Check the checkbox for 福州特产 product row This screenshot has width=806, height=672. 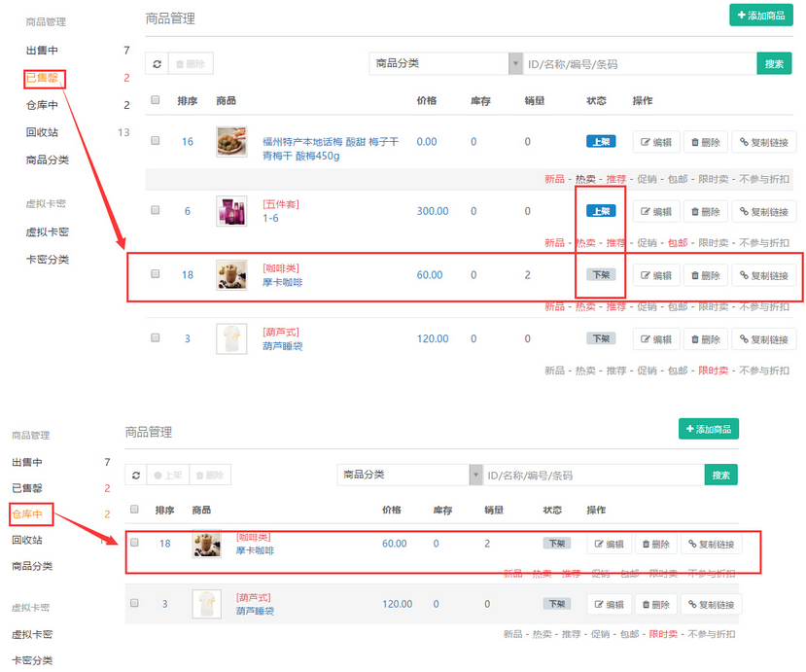click(156, 141)
